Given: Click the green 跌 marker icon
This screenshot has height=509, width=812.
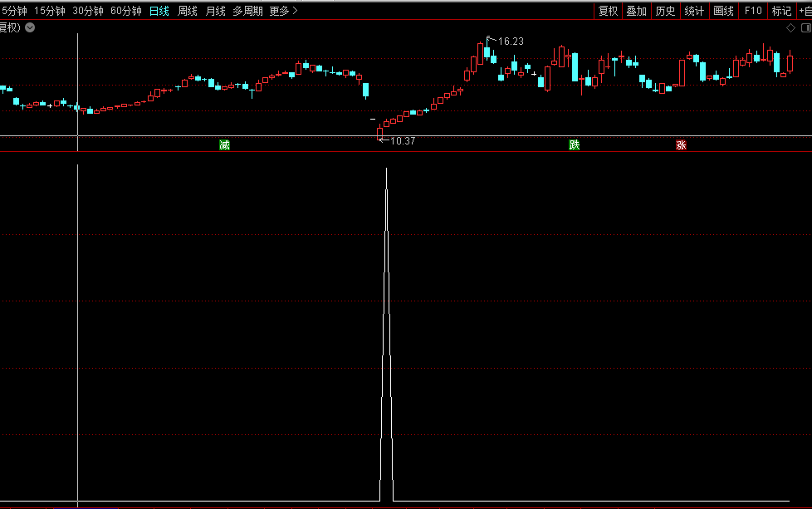Looking at the screenshot, I should pyautogui.click(x=575, y=145).
